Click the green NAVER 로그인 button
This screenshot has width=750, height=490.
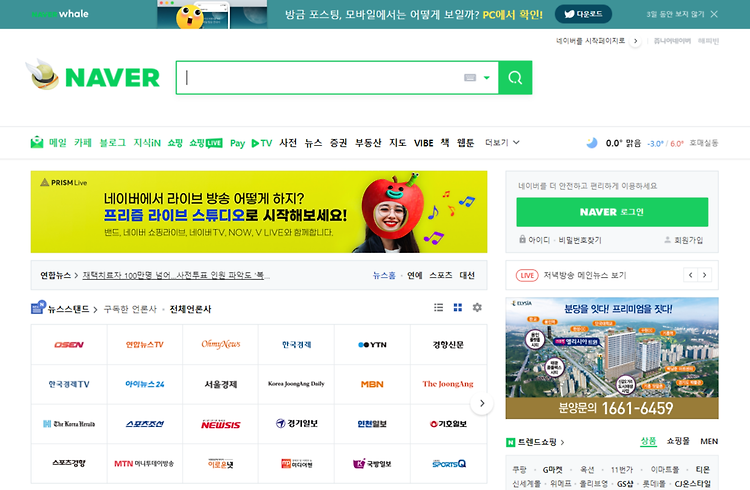[x=612, y=212]
